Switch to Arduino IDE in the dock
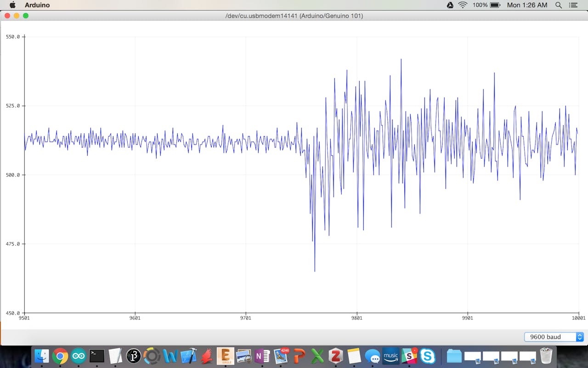 point(78,356)
